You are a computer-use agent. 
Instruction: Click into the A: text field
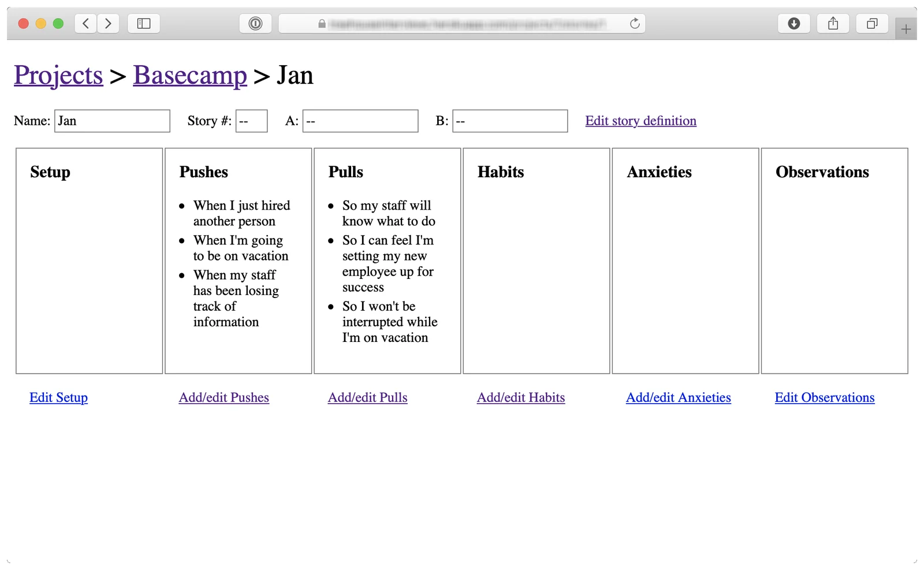pyautogui.click(x=360, y=121)
